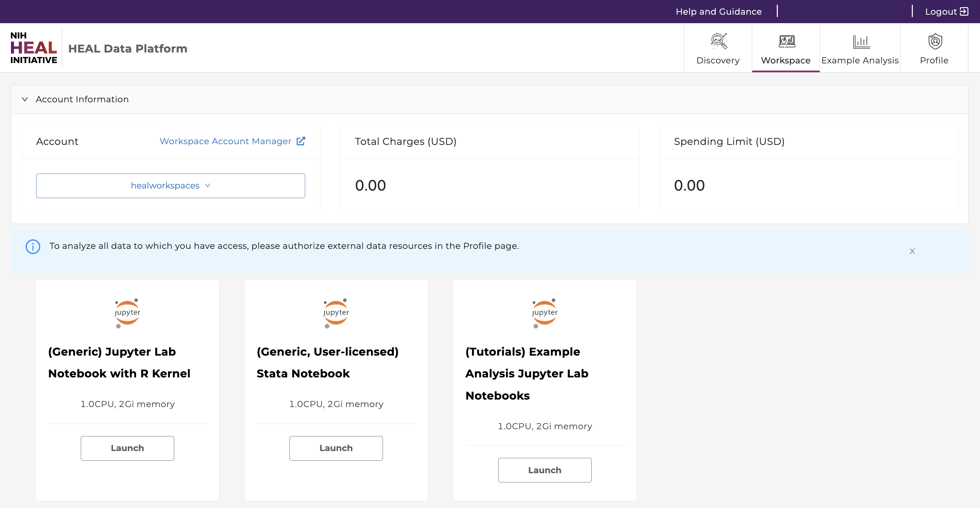The image size is (980, 508).
Task: Launch the Generic Jupyter Lab R Kernel notebook
Action: coord(127,448)
